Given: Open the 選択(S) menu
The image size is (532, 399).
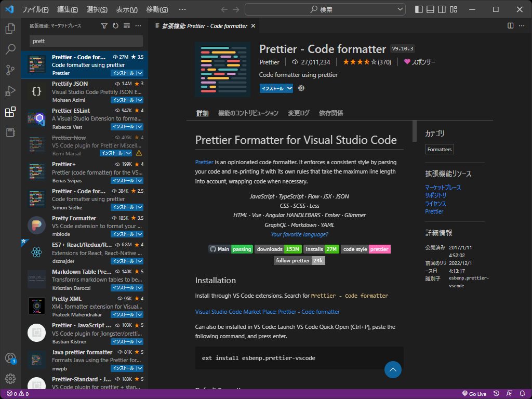Looking at the screenshot, I should (97, 9).
